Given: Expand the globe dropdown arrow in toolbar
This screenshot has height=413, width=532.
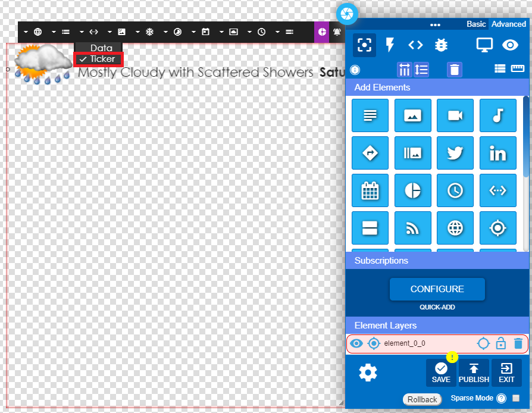Looking at the screenshot, I should tap(26, 32).
